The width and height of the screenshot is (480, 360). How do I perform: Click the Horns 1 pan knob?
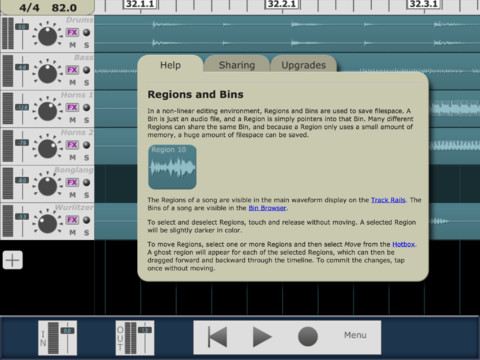click(x=47, y=110)
